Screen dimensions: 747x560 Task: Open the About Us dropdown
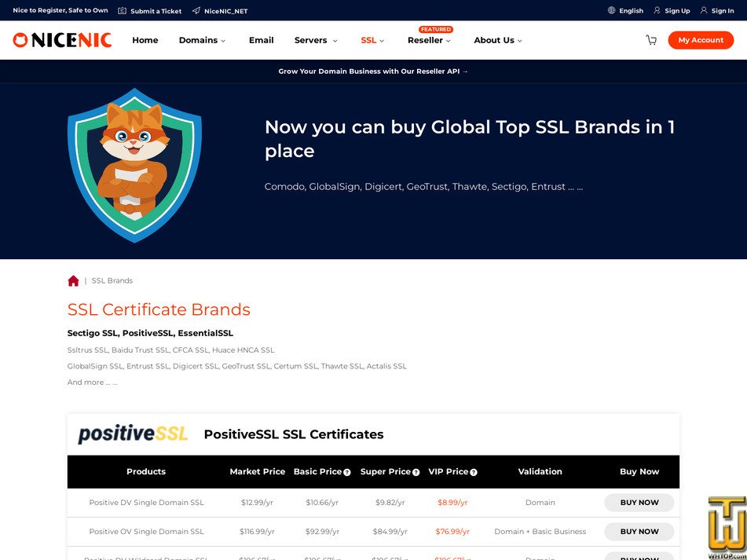click(x=494, y=40)
